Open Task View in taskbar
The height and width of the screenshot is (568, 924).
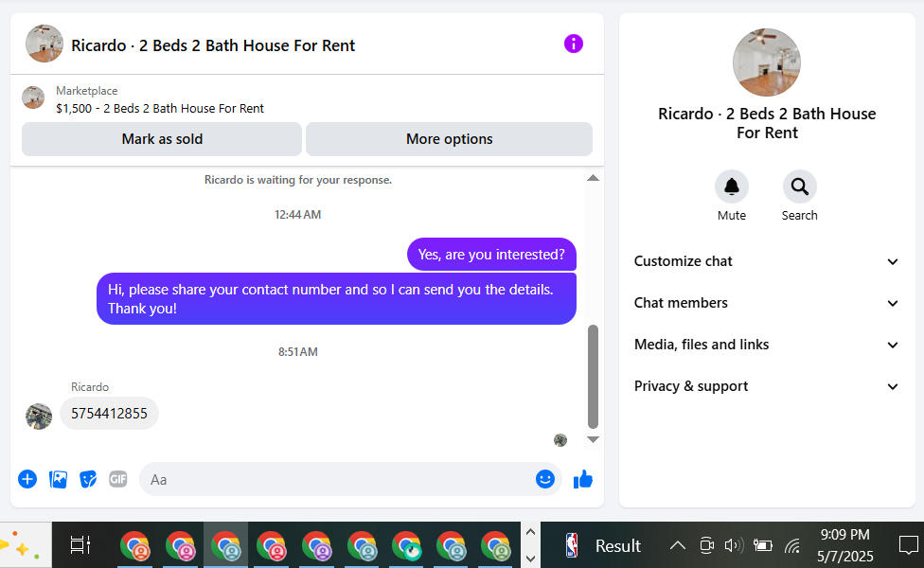point(80,545)
